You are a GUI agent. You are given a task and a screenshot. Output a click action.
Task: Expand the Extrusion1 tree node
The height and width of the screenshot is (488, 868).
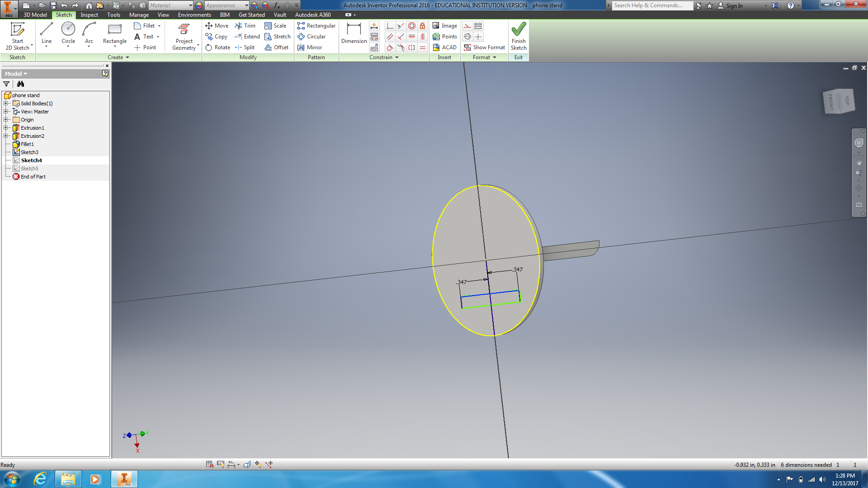click(x=6, y=128)
